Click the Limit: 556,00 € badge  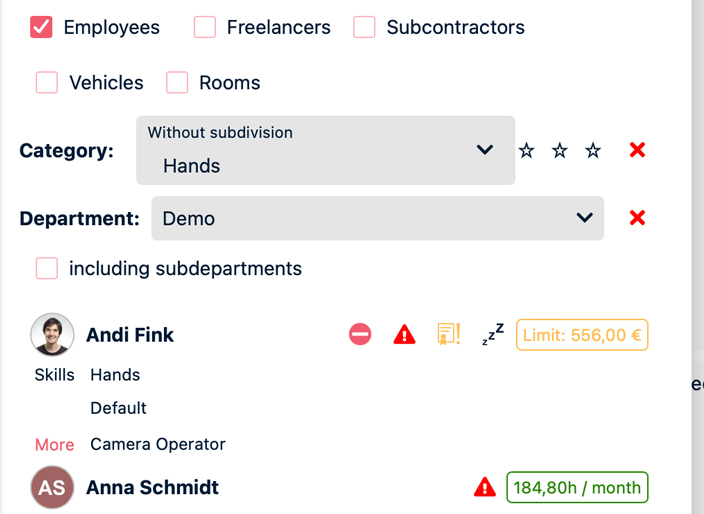[x=582, y=335]
